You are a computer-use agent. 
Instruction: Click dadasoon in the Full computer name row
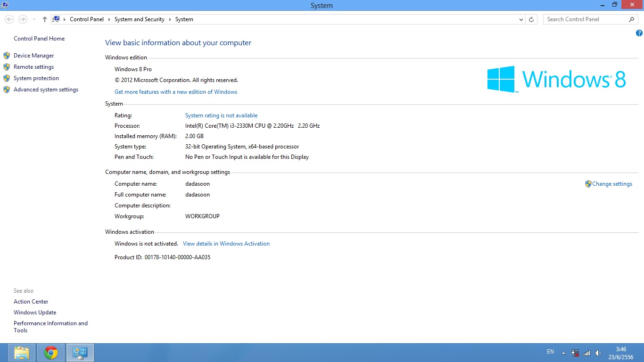198,195
